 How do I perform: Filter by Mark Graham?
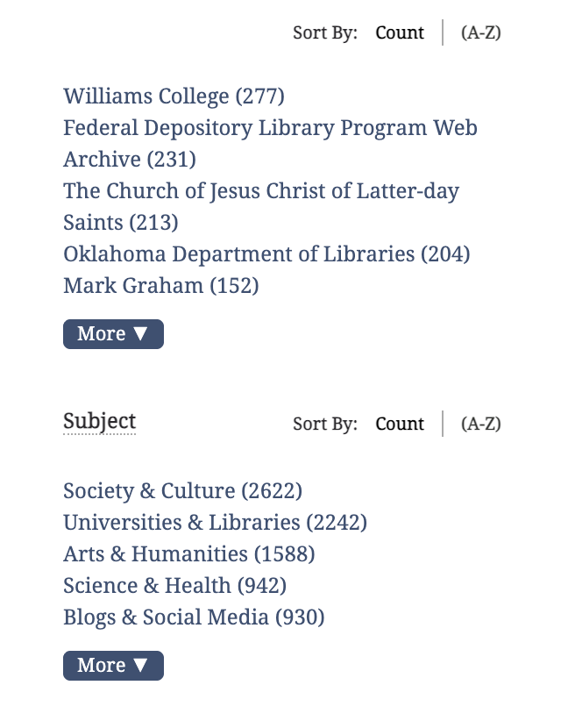coord(161,286)
